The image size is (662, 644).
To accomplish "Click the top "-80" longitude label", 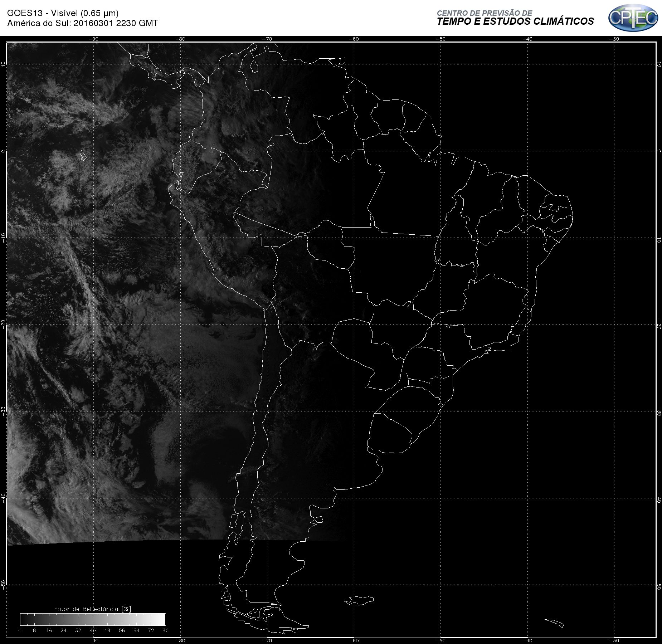I will click(180, 39).
